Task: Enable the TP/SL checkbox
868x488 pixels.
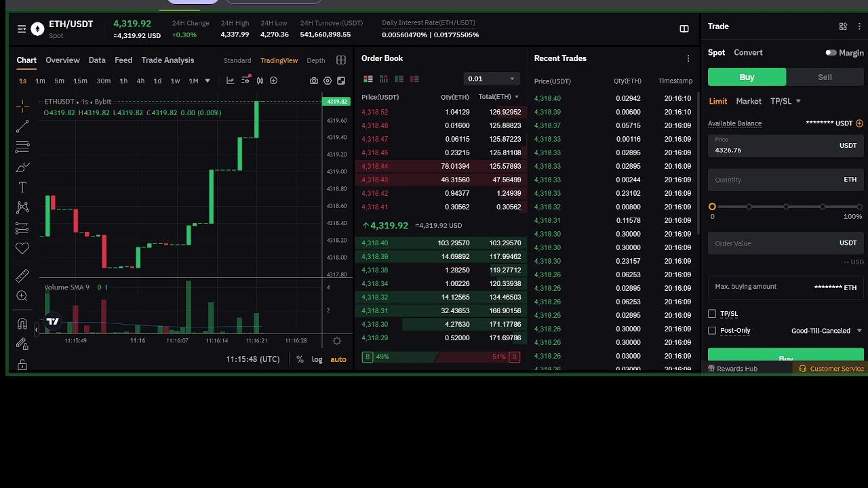Action: (x=712, y=314)
